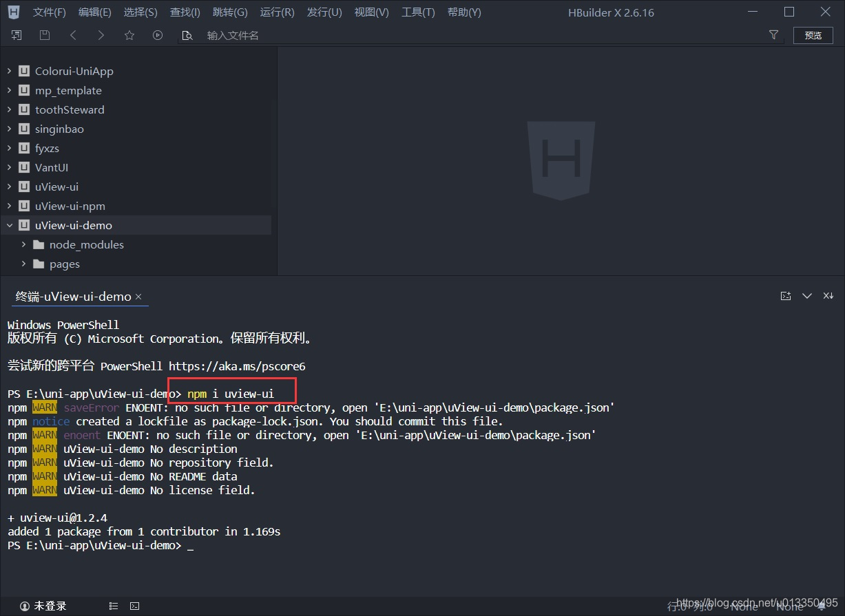The height and width of the screenshot is (616, 845).
Task: Select the singinbao project name
Action: [x=59, y=129]
